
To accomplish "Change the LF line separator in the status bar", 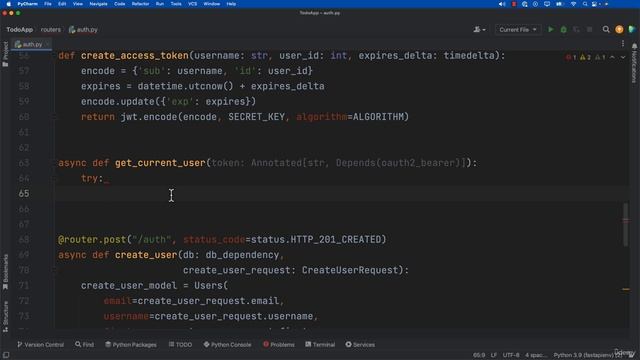I will (493, 355).
